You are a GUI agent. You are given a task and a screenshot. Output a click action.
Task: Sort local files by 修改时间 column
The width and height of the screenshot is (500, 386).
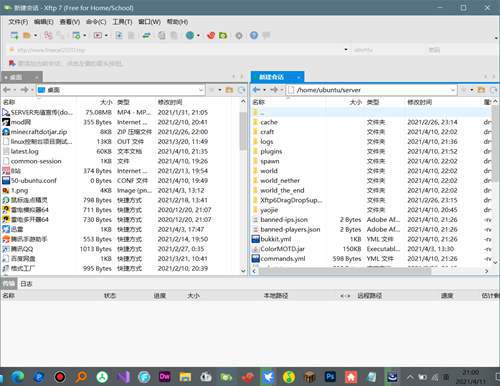170,102
